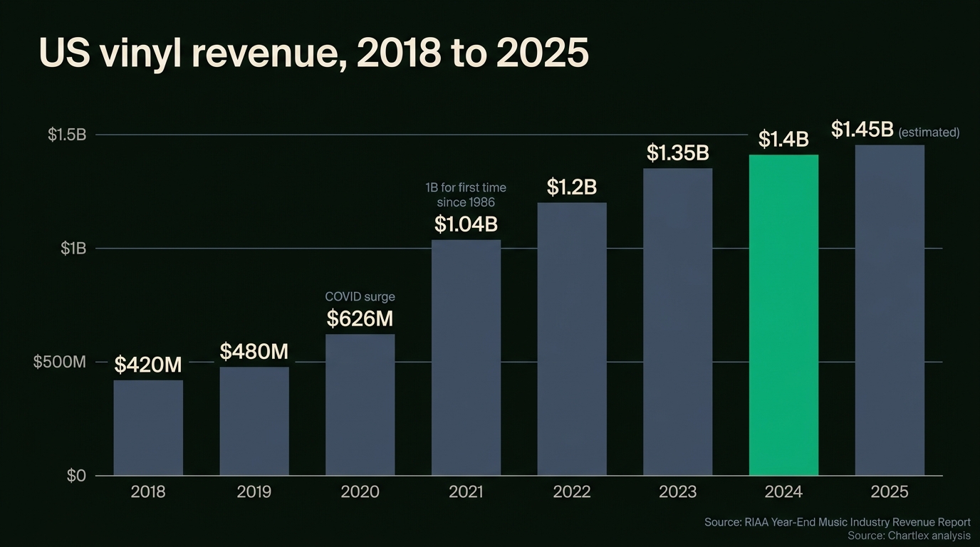Click the '2018' x-axis label
Image resolution: width=980 pixels, height=547 pixels.
148,492
